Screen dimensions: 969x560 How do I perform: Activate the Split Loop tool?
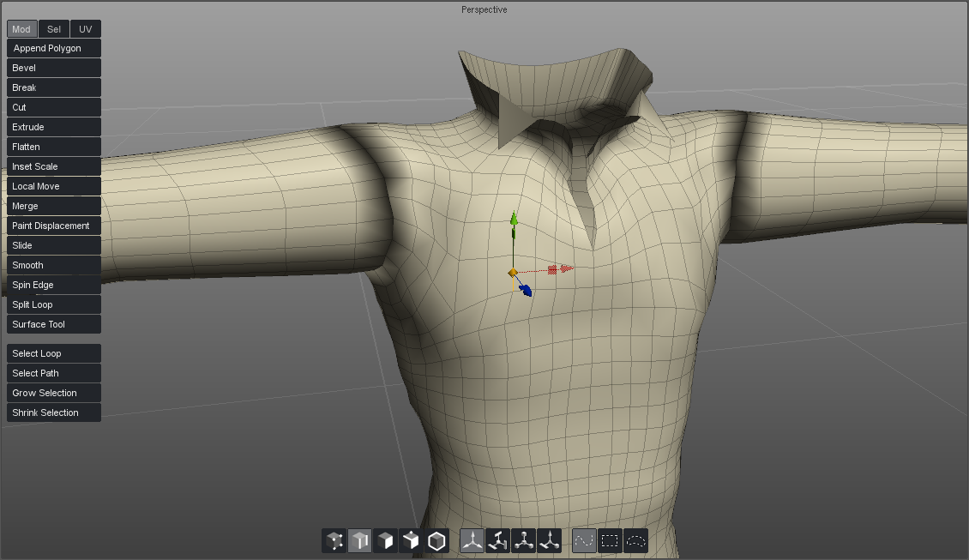coord(54,304)
